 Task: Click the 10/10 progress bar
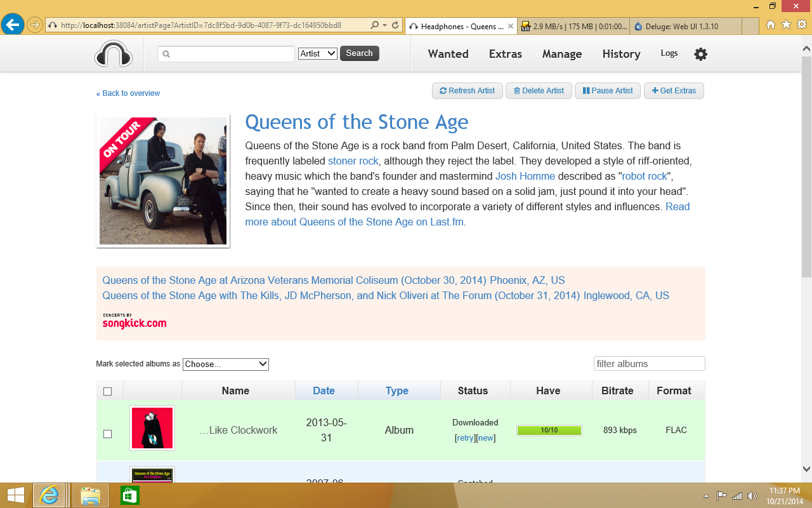pyautogui.click(x=549, y=431)
